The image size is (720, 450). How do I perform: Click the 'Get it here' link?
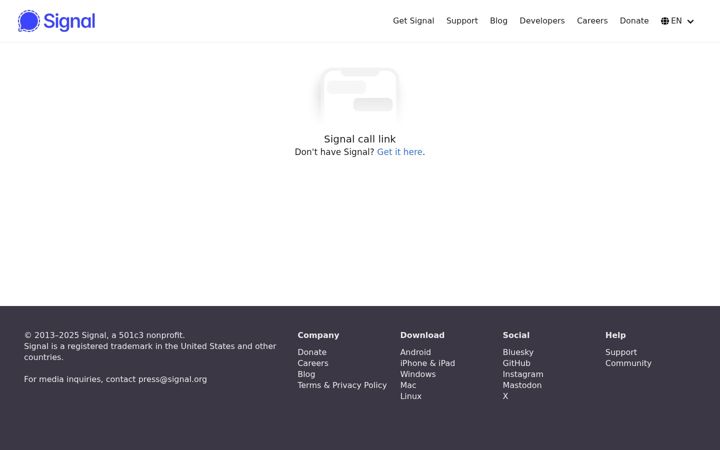tap(399, 152)
